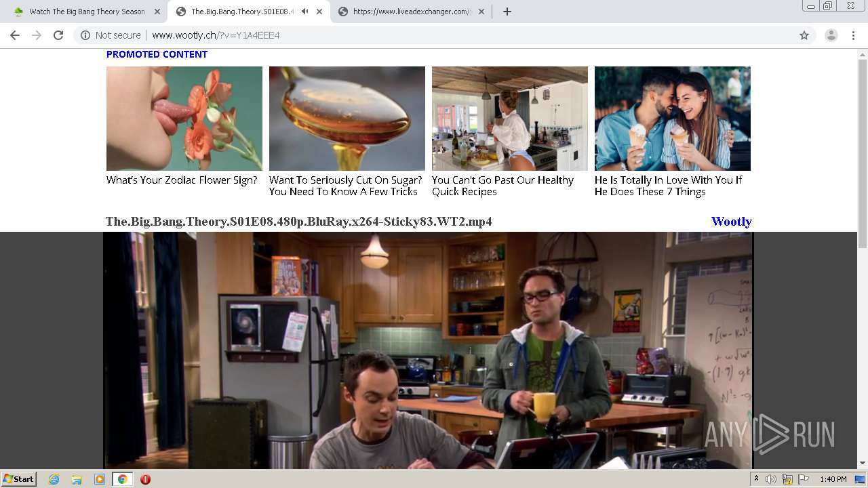Open the couple with ice cream ad image
The image size is (868, 488).
pyautogui.click(x=673, y=119)
